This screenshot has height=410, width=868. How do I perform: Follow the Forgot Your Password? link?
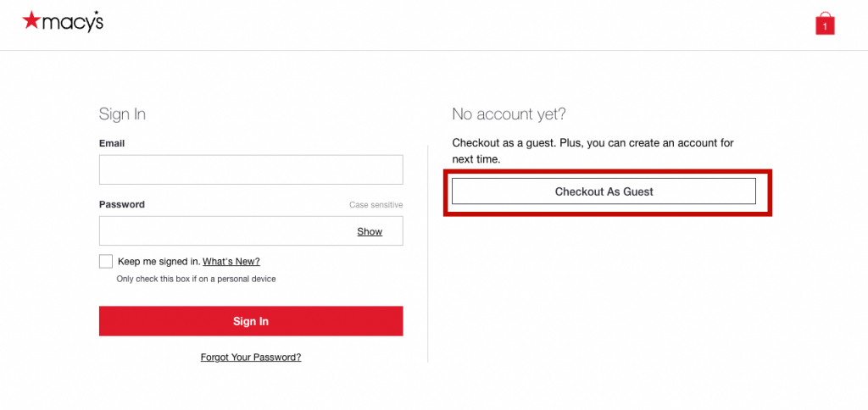(251, 357)
